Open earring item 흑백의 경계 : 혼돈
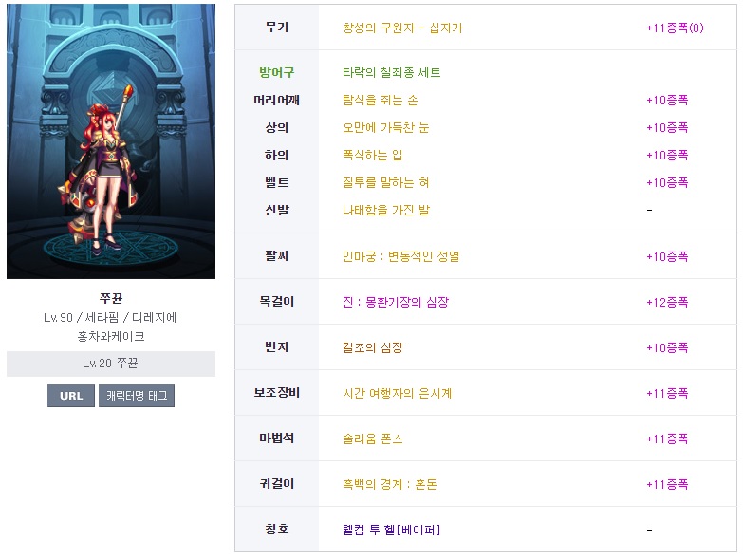This screenshot has height=560, width=743. coord(389,484)
